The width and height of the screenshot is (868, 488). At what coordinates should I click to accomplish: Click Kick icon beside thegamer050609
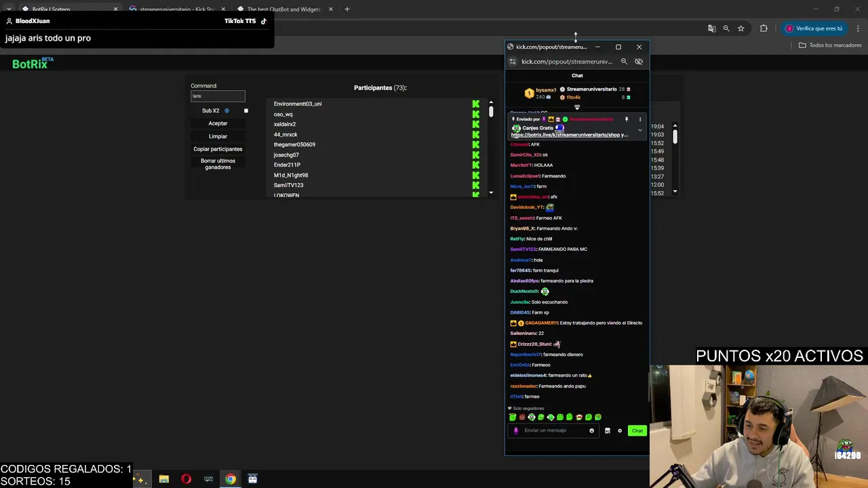tap(476, 144)
